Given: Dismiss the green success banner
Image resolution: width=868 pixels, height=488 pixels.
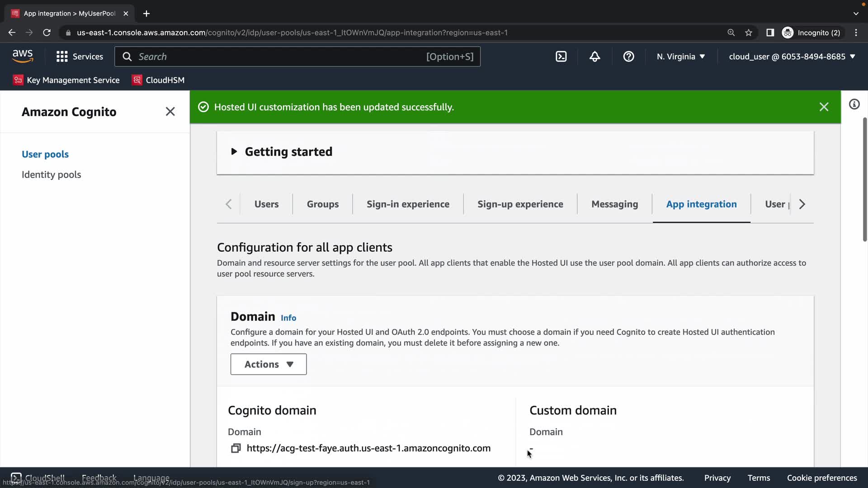Looking at the screenshot, I should click(824, 107).
